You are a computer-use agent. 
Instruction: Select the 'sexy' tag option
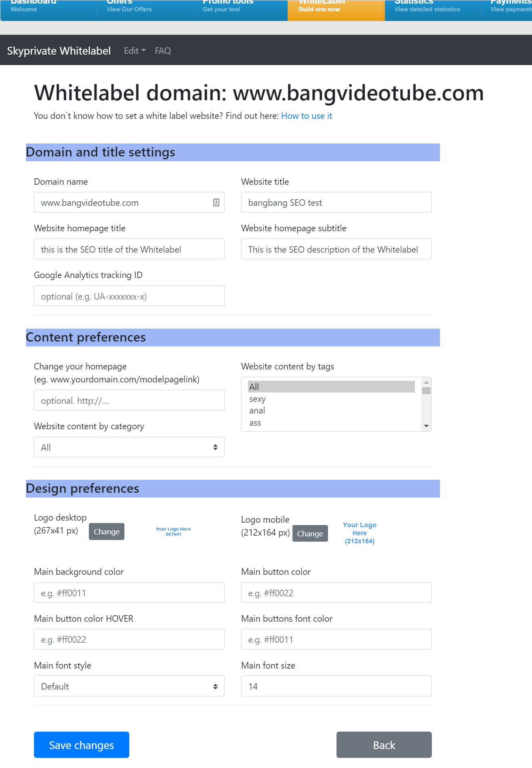coord(331,399)
